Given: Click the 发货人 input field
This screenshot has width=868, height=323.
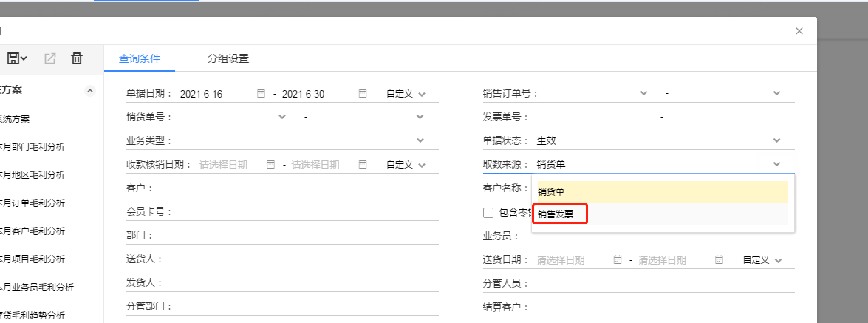Looking at the screenshot, I should [301, 282].
